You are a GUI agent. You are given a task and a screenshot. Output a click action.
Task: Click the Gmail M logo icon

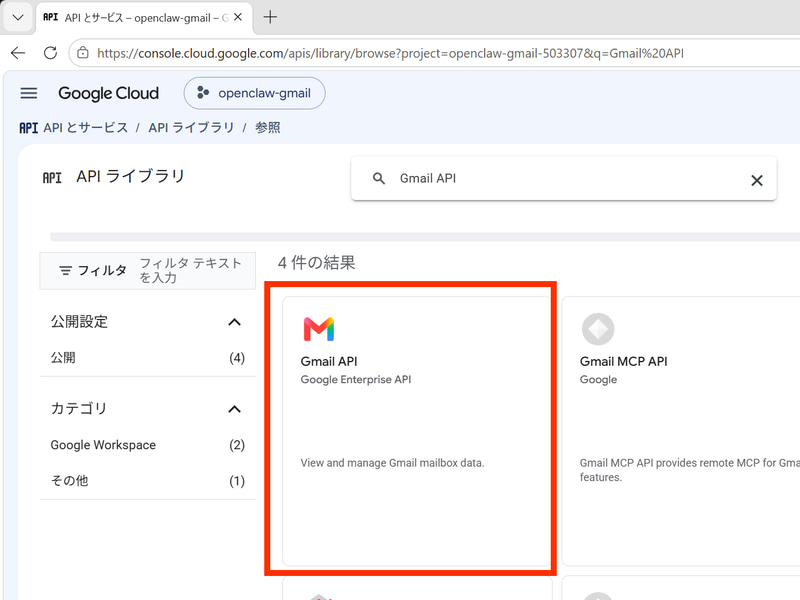pyautogui.click(x=319, y=329)
